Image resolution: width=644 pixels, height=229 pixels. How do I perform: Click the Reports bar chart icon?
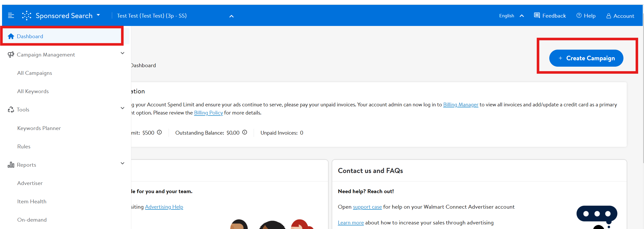(11, 165)
